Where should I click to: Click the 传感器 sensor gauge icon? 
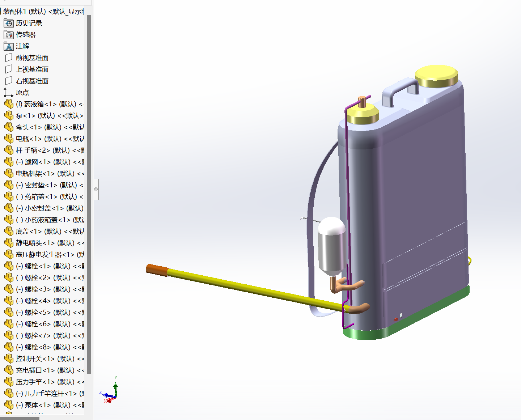pos(9,35)
